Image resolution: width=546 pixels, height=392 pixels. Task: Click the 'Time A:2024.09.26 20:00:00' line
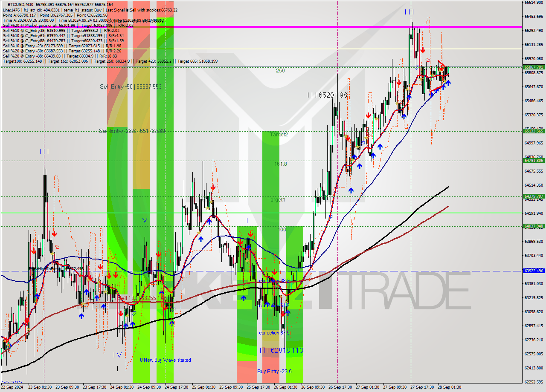tap(83, 20)
